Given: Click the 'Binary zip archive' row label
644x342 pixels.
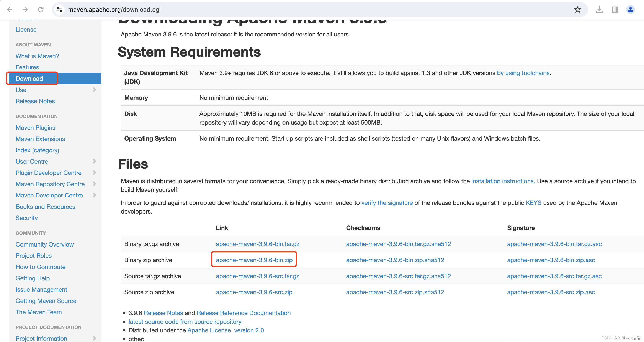Looking at the screenshot, I should (x=148, y=260).
